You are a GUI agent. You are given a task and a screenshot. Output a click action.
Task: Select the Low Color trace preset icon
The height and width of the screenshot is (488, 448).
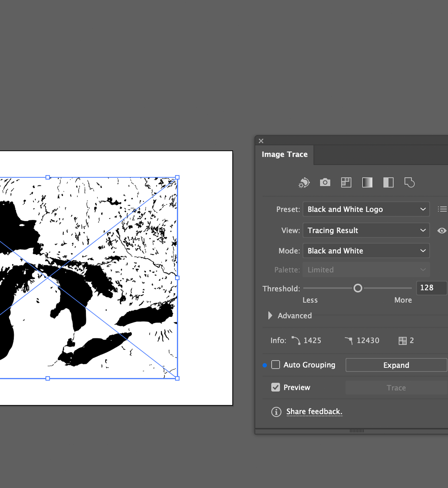(346, 183)
